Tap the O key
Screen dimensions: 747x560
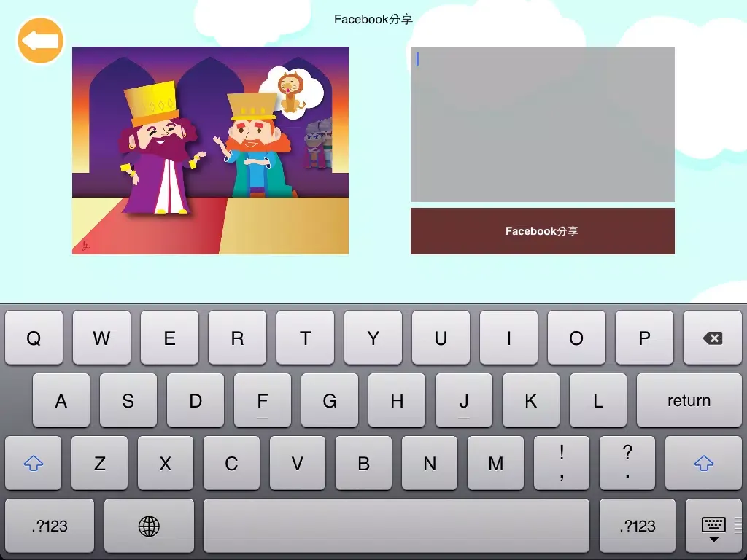coord(576,338)
